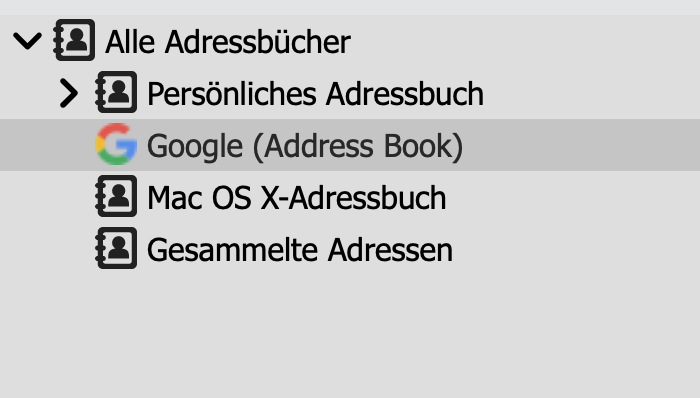Click the Mac OS X-Adressbuch book icon

click(x=116, y=196)
